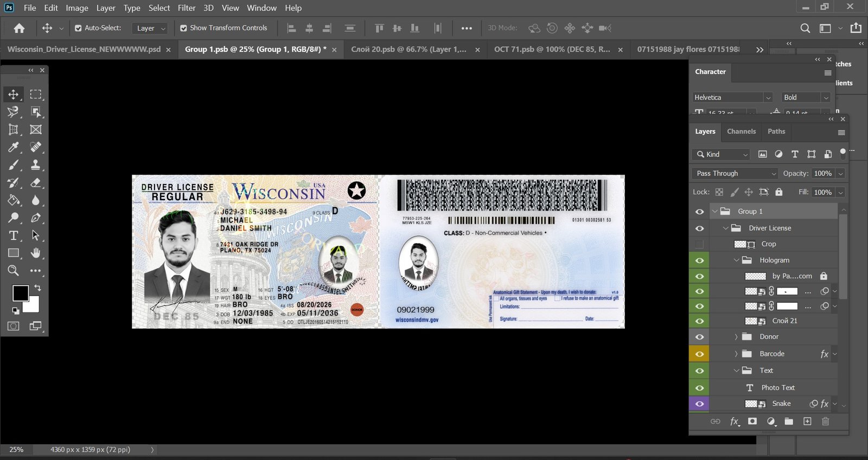Hide the Snake layer
Screen dimensions: 868x460
(x=699, y=404)
